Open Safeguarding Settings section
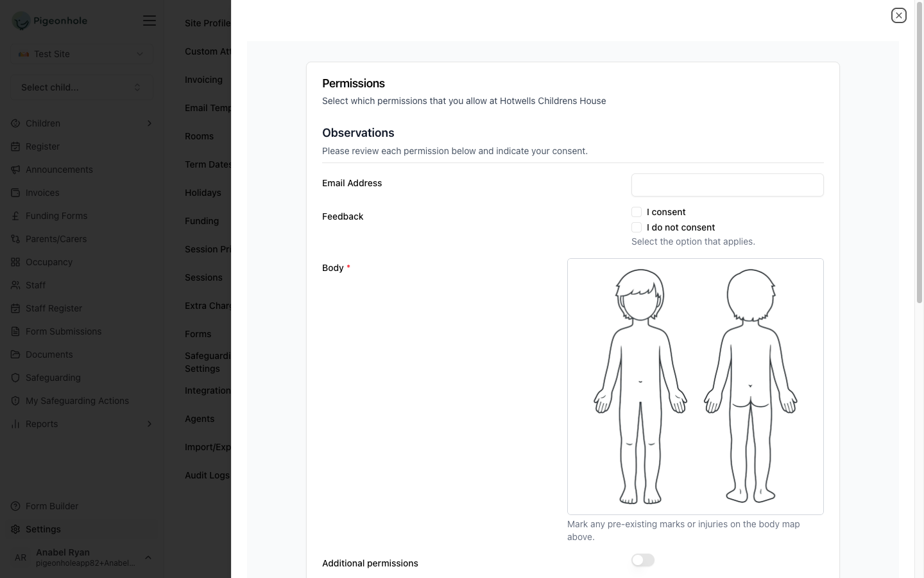Viewport: 924px width, 578px height. click(x=208, y=362)
